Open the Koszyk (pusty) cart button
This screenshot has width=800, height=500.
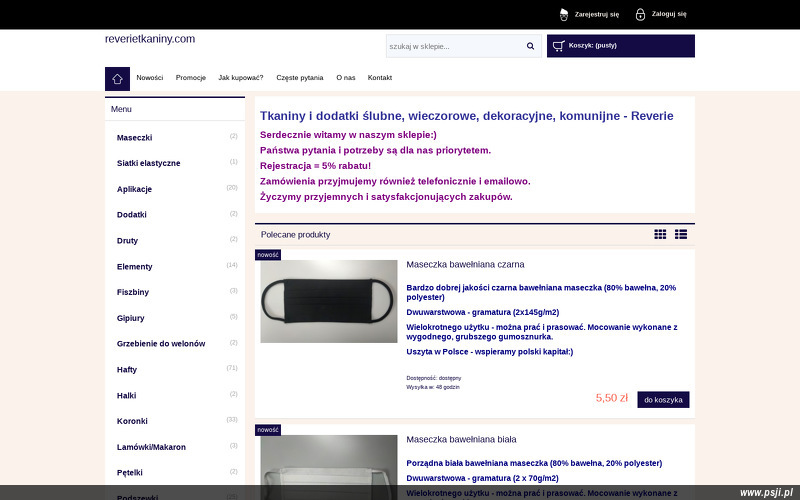620,46
